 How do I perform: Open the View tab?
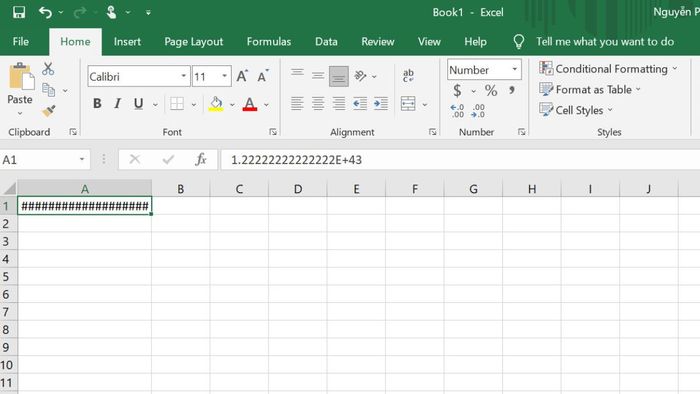(x=429, y=41)
